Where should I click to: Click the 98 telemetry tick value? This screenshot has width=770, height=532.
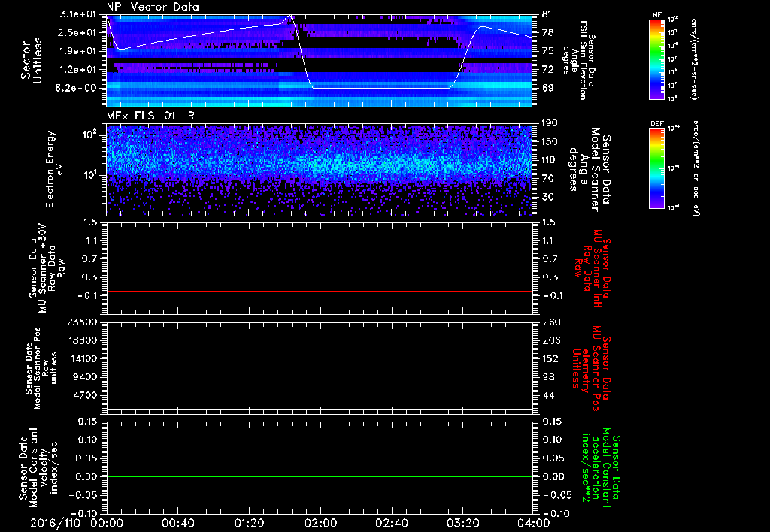coord(548,377)
